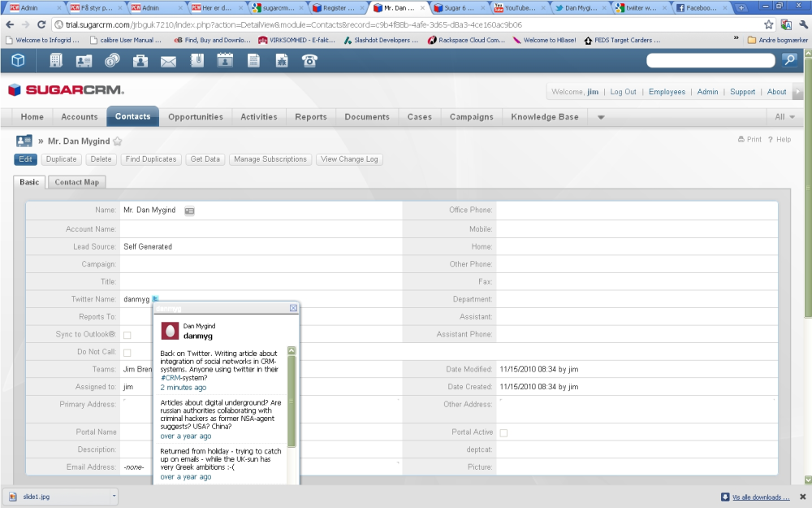
Task: Open the Opportunities module tab
Action: (196, 117)
